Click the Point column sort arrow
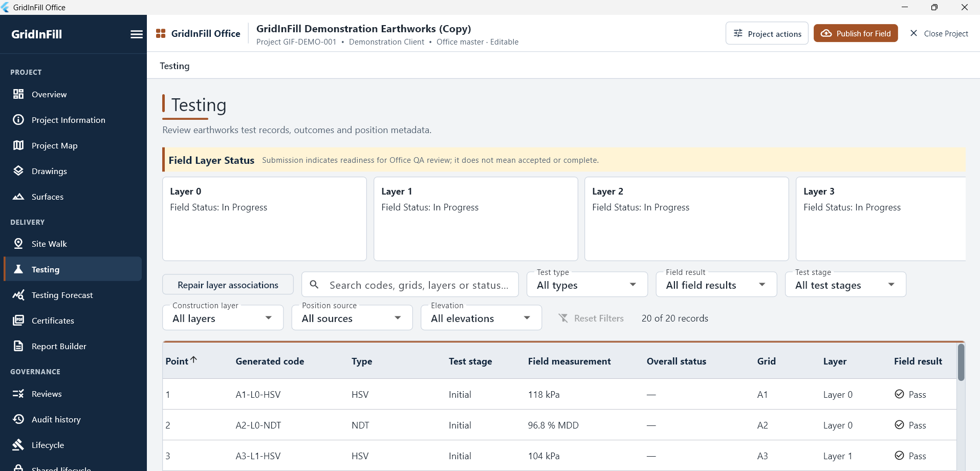Viewport: 980px width, 471px height. [193, 360]
